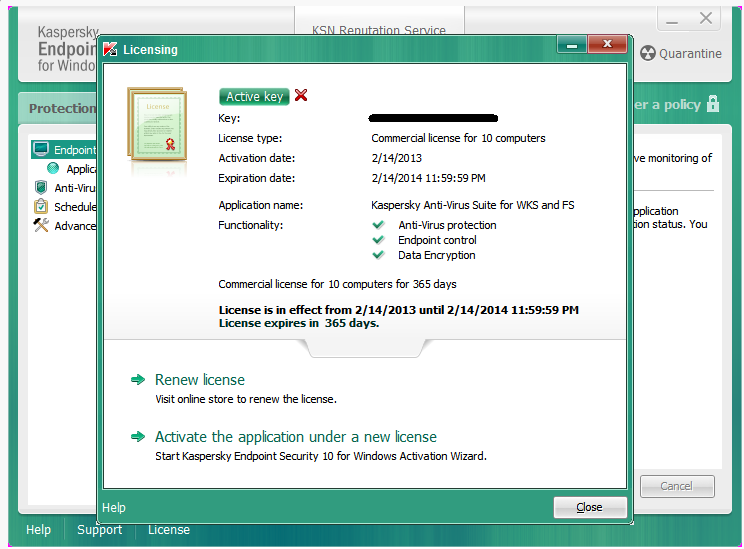744x549 pixels.
Task: Minimize the Licensing dialog
Action: [x=572, y=45]
